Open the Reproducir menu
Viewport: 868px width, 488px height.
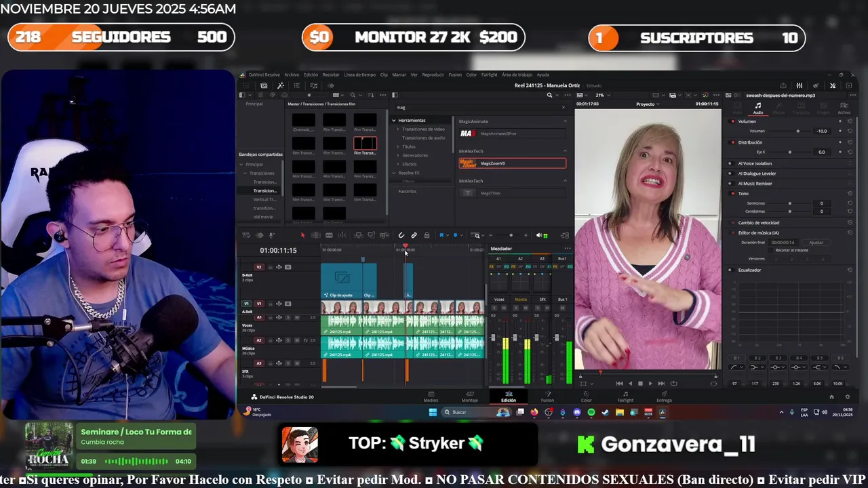pos(433,75)
